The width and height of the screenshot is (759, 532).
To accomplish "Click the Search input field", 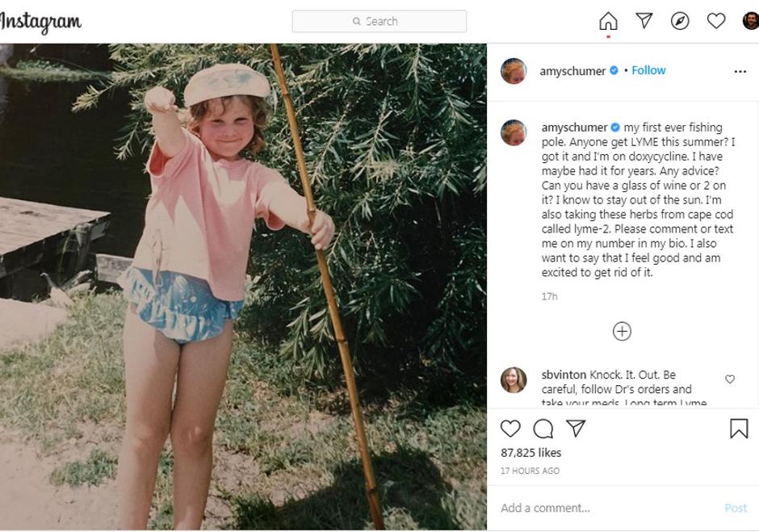I will pyautogui.click(x=379, y=21).
